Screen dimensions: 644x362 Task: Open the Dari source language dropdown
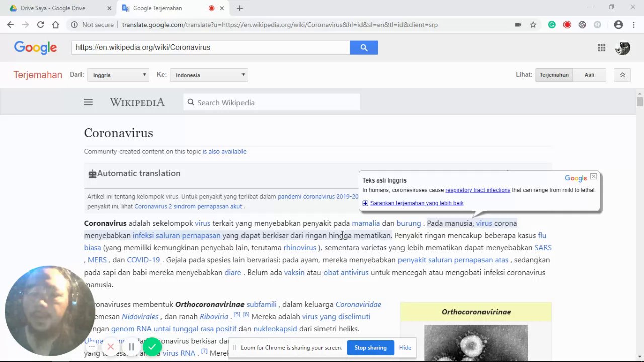(118, 75)
